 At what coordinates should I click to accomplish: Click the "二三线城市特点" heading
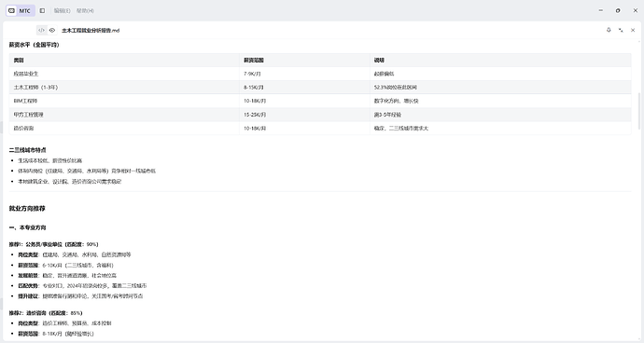point(27,150)
